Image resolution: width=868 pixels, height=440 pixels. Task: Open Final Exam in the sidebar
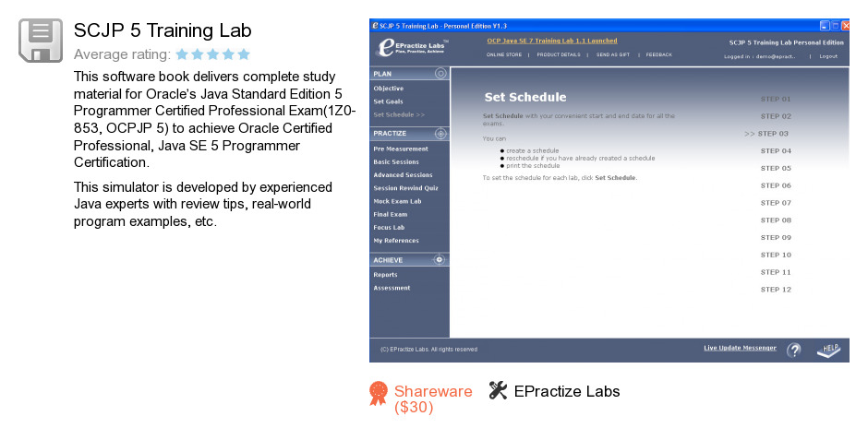click(391, 215)
